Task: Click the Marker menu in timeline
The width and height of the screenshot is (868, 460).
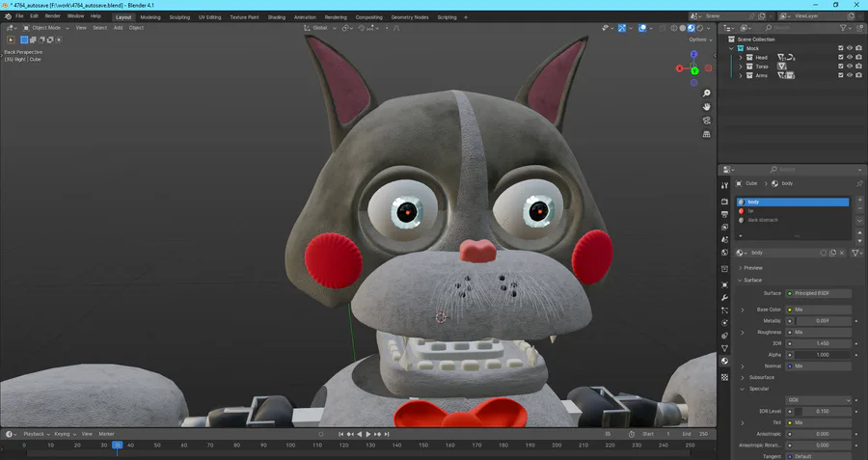Action: click(x=106, y=434)
